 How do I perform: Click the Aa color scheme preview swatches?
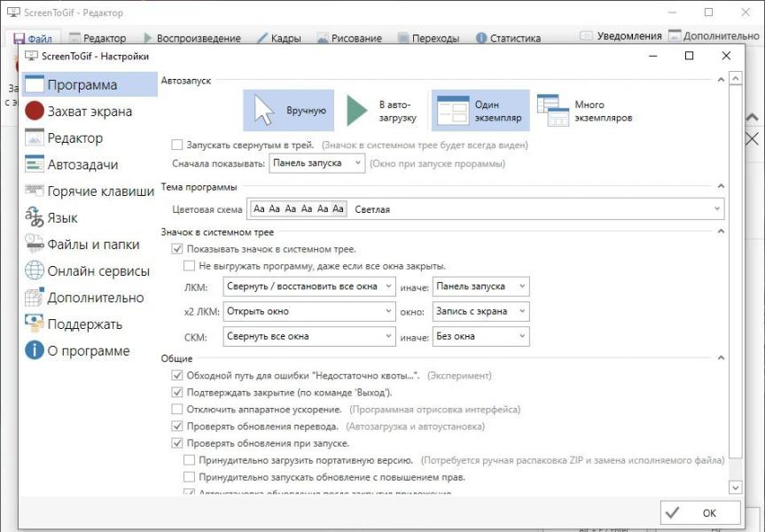coord(299,209)
